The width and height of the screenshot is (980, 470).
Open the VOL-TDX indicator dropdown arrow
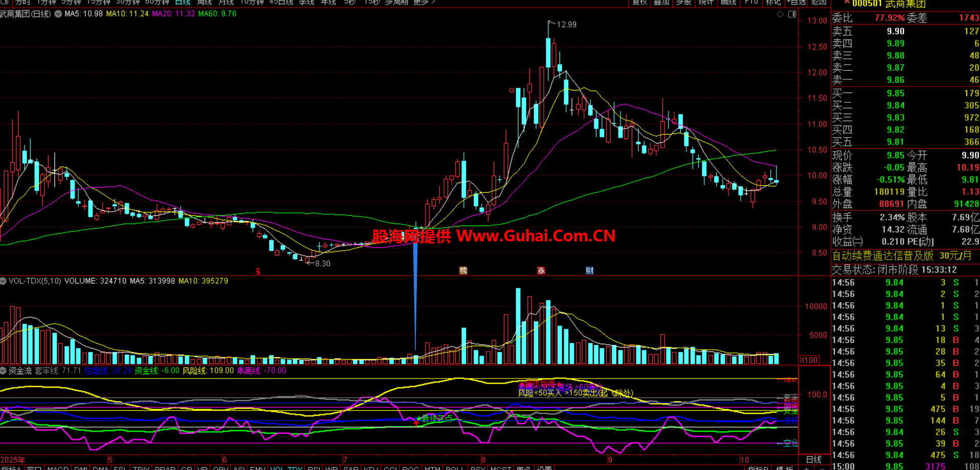click(x=4, y=281)
